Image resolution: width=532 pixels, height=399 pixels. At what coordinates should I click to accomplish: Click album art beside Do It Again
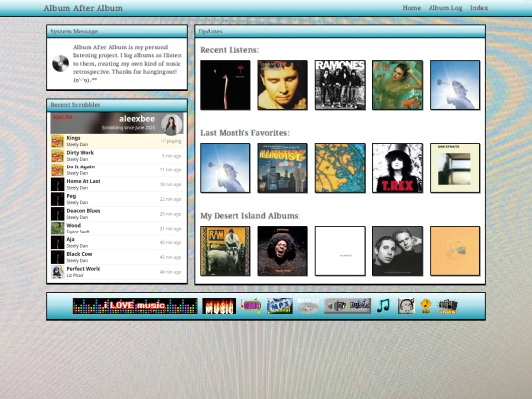[58, 170]
